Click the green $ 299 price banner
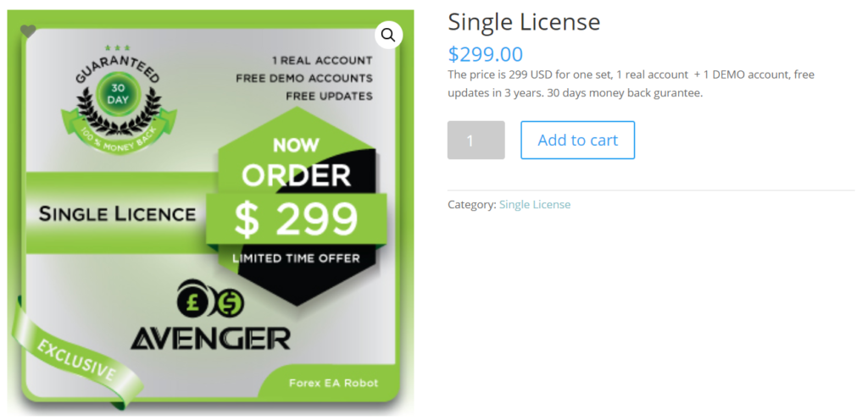 click(297, 219)
